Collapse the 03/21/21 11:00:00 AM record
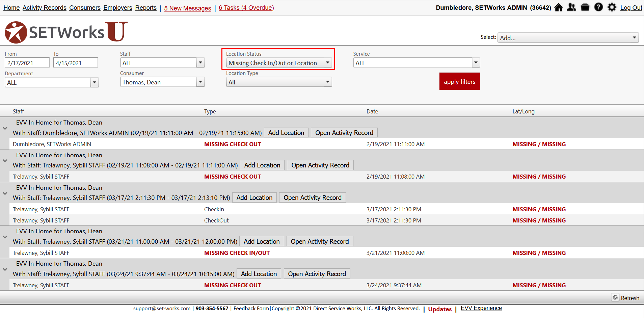 [x=5, y=237]
